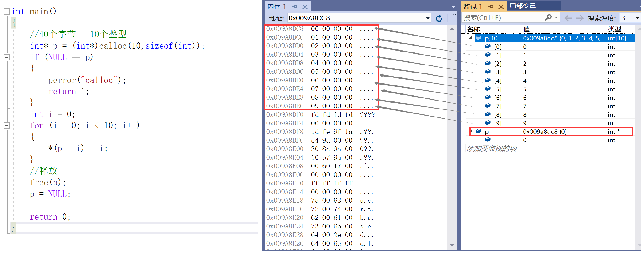Go to next search result arrow
The image size is (644, 254).
click(x=580, y=18)
